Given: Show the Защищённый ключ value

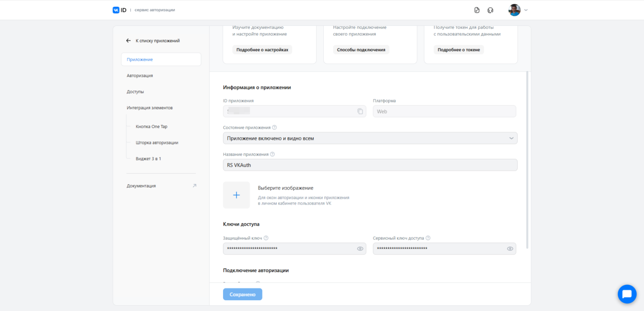Looking at the screenshot, I should (360, 249).
